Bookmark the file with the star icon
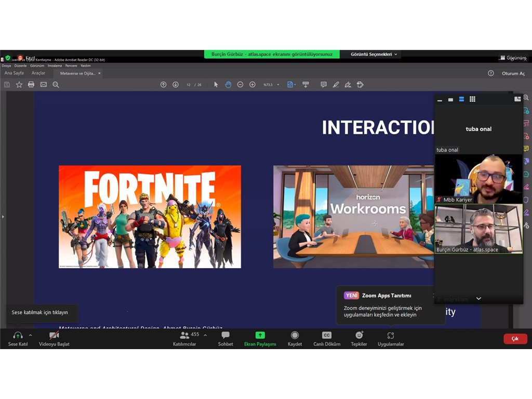Image resolution: width=532 pixels, height=399 pixels. pos(19,85)
